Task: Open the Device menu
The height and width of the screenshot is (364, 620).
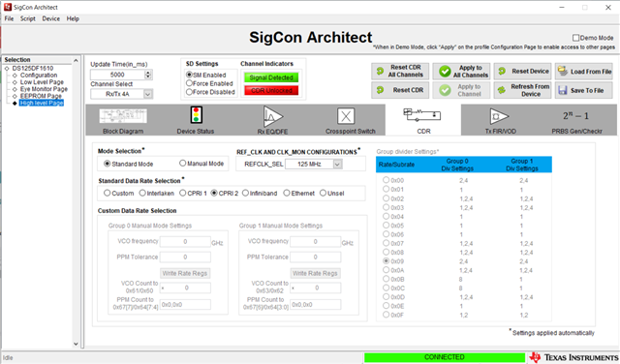Action: tap(51, 18)
